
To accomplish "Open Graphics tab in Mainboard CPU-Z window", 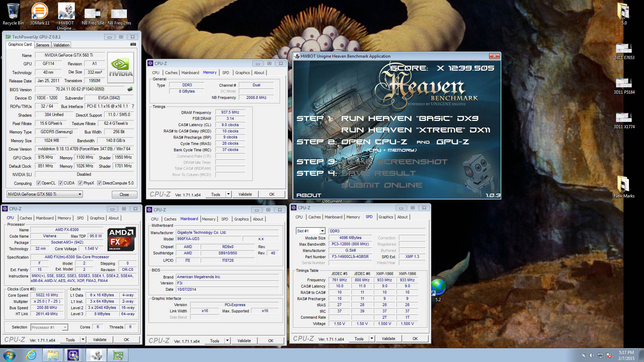I will click(x=242, y=219).
